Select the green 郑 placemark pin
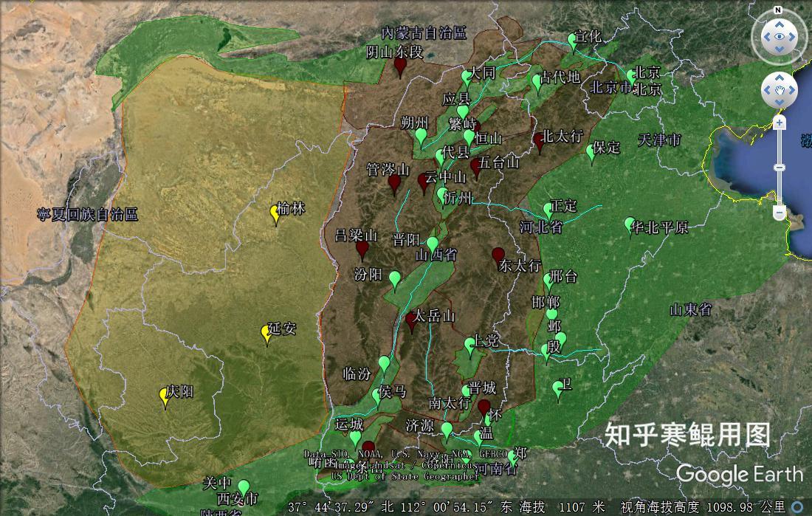The width and height of the screenshot is (812, 516). pos(512,458)
